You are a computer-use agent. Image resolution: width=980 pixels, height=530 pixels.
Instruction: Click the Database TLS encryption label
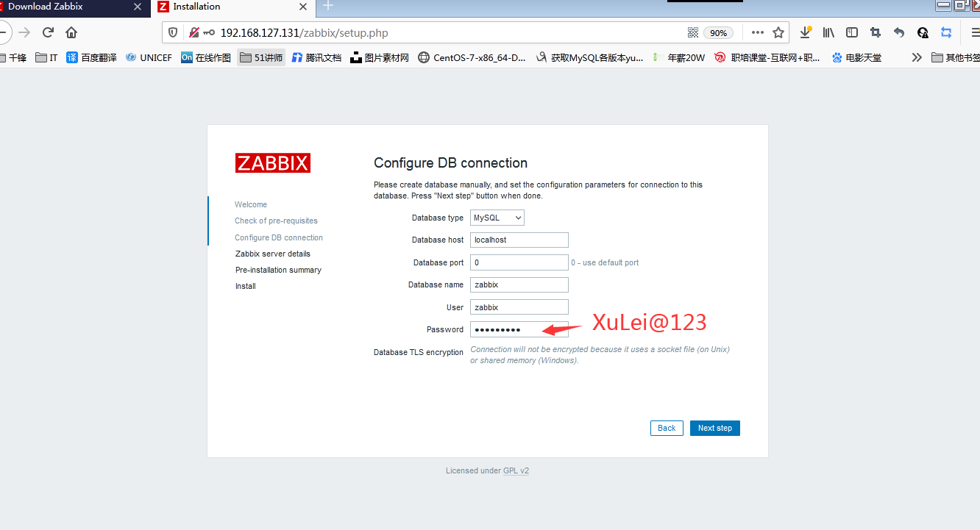pos(419,352)
